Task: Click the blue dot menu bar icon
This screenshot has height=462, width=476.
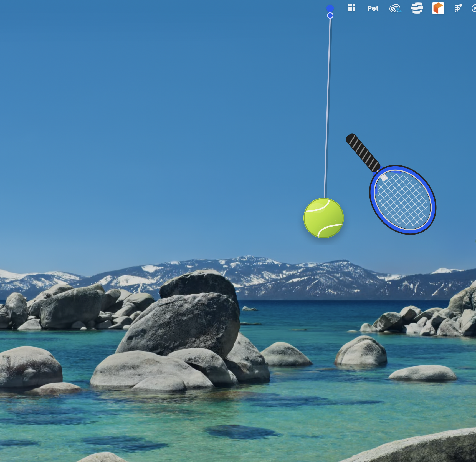Action: (330, 8)
